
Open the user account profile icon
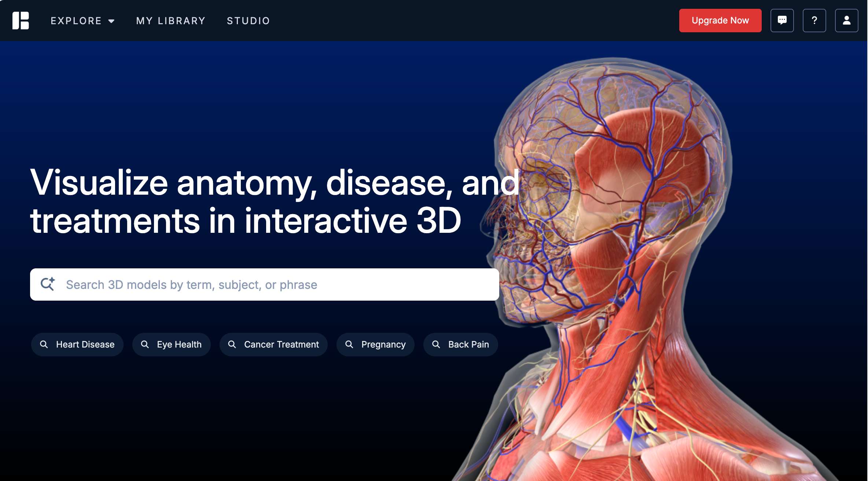tap(846, 21)
